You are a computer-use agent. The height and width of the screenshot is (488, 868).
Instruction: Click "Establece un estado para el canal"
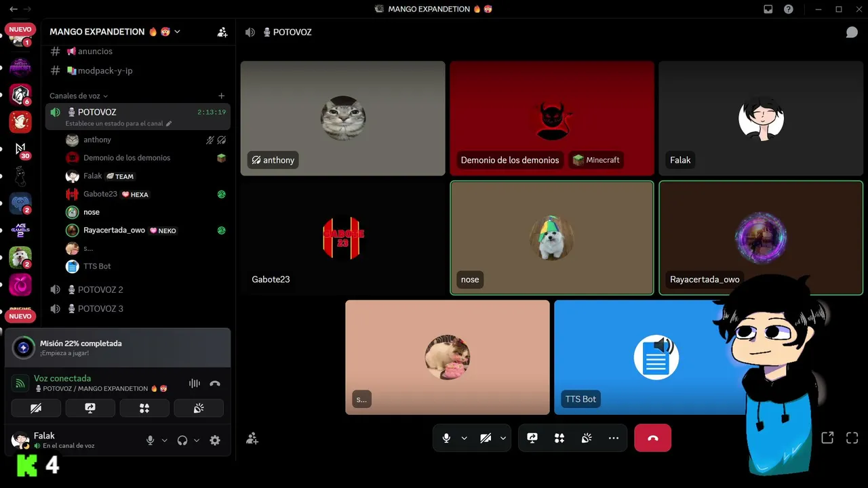click(x=114, y=124)
